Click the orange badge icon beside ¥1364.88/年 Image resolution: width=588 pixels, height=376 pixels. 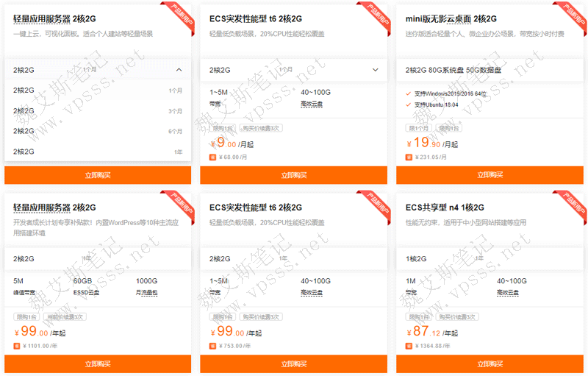click(x=409, y=346)
